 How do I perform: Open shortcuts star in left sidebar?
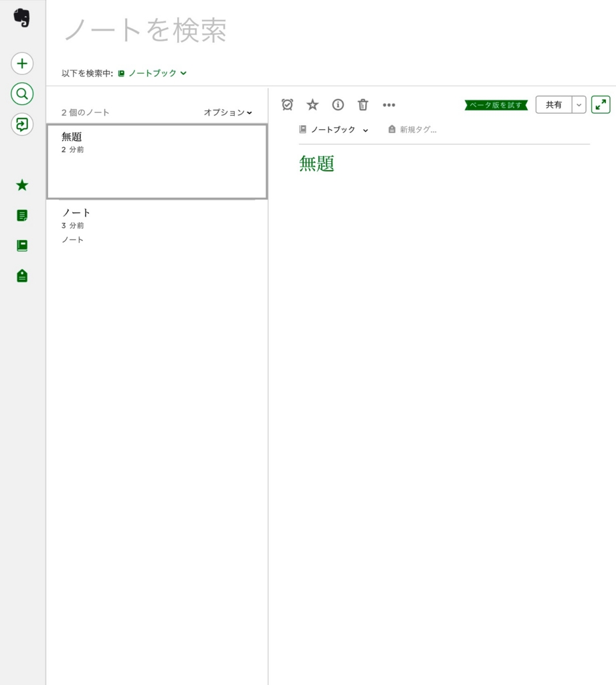(x=22, y=185)
